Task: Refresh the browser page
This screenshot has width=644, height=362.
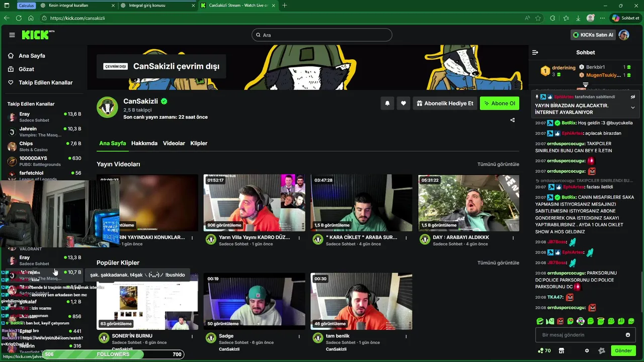Action: [x=19, y=18]
